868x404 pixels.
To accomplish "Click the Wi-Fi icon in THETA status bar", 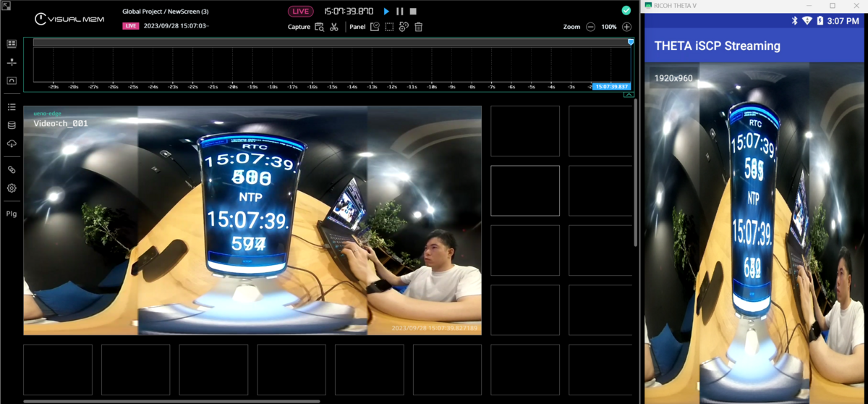I will [x=807, y=21].
